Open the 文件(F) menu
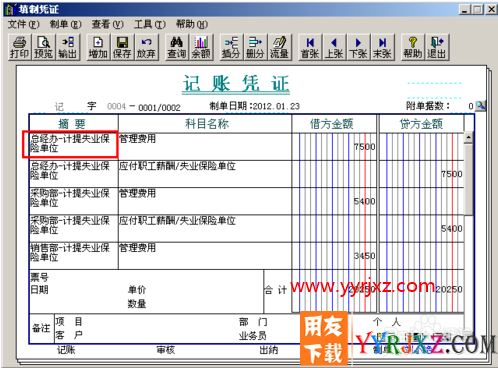 tap(23, 24)
